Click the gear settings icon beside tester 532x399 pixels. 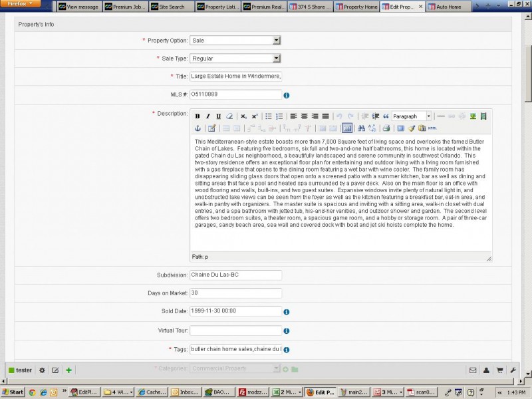pyautogui.click(x=42, y=370)
